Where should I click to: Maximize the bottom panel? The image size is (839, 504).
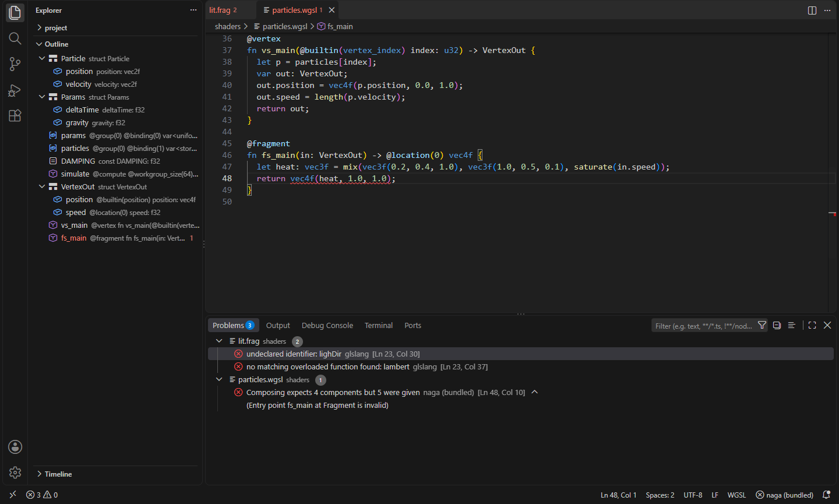pos(812,325)
